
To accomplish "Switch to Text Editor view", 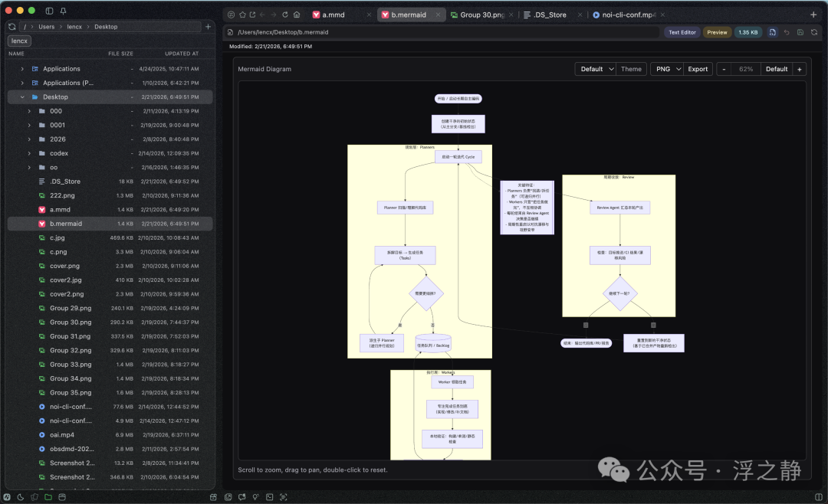I will coord(682,32).
